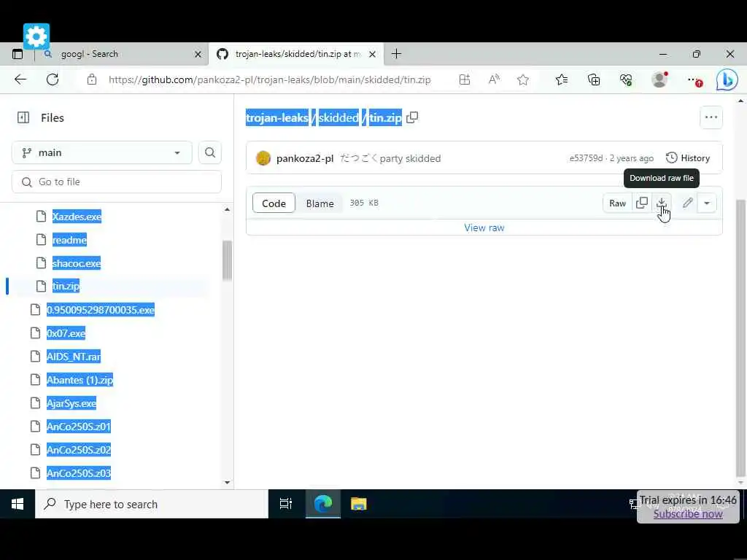Screen dimensions: 747x560
Task: Open the Collections icon
Action: click(594, 79)
